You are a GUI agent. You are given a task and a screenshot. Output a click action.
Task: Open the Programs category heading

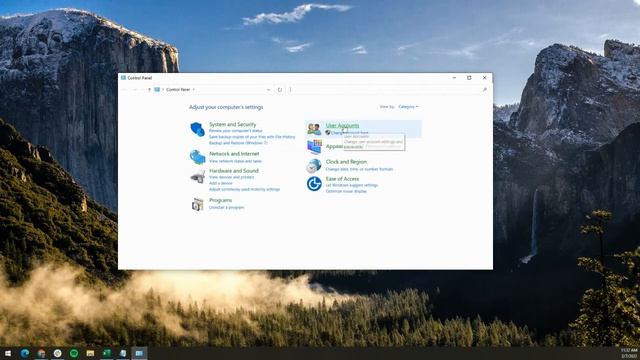coord(220,200)
